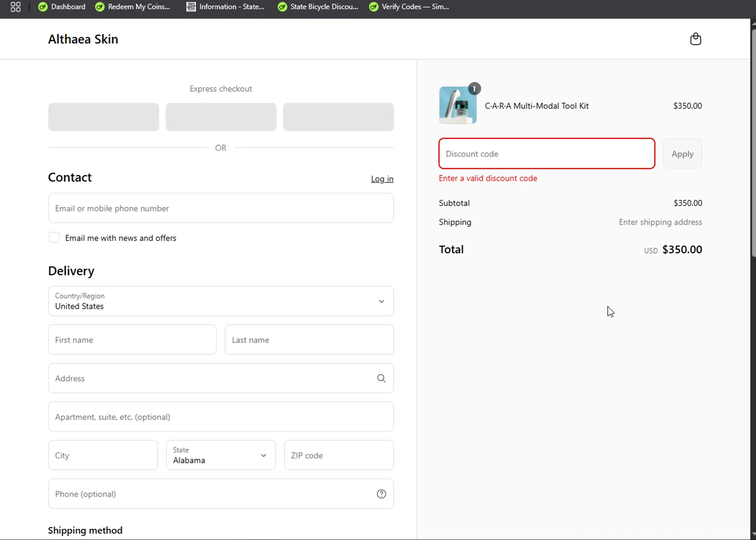Click the Verify Codes bookmark favicon
This screenshot has width=756, height=540.
(373, 7)
